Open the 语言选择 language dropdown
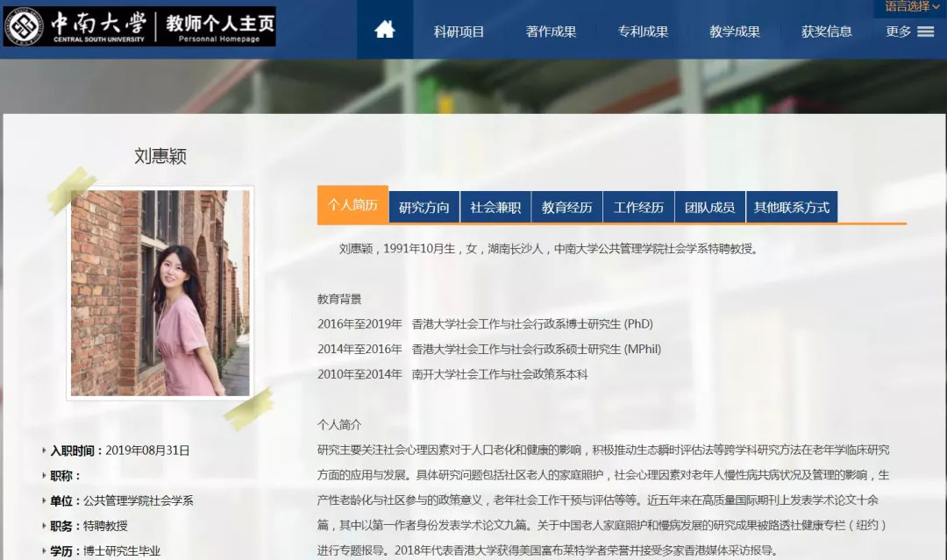This screenshot has height=560, width=947. 910,7
